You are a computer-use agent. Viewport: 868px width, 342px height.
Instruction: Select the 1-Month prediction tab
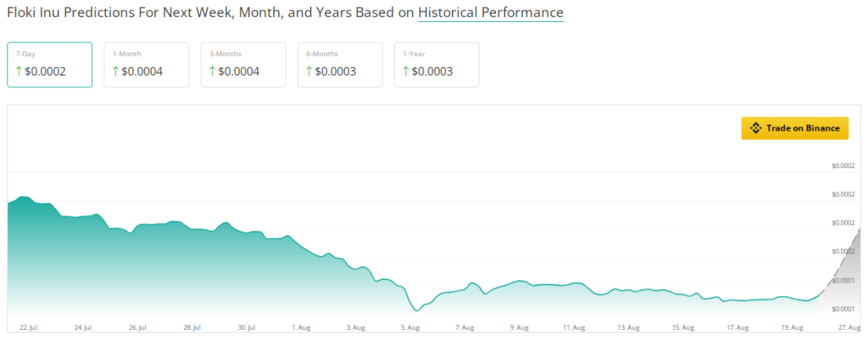(146, 64)
